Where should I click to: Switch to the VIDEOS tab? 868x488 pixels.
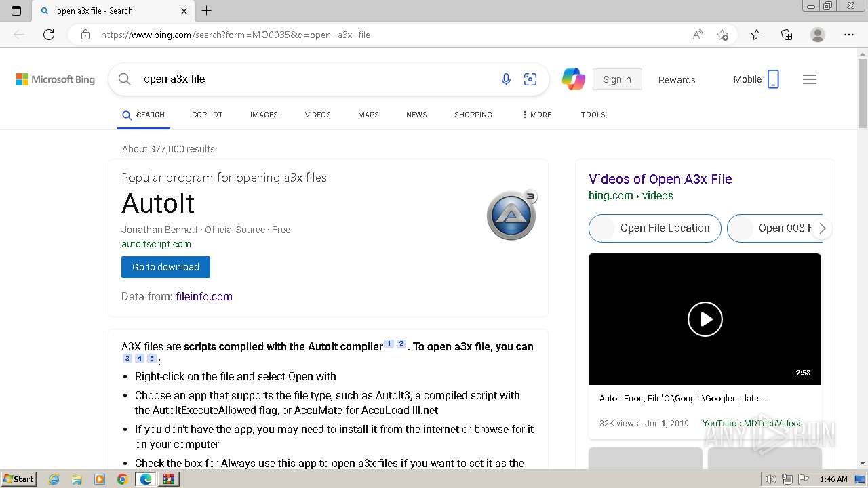(318, 115)
